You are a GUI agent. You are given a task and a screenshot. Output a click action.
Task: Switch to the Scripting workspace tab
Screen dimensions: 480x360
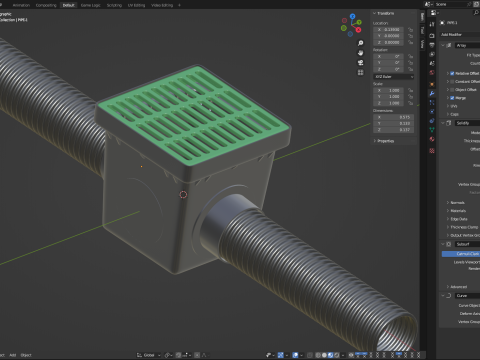click(x=114, y=5)
